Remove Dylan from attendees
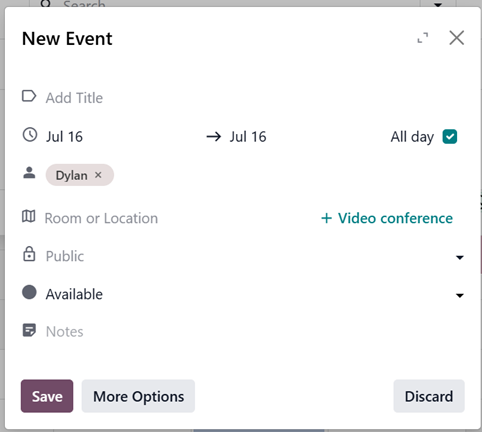Image resolution: width=482 pixels, height=432 pixels. 98,175
